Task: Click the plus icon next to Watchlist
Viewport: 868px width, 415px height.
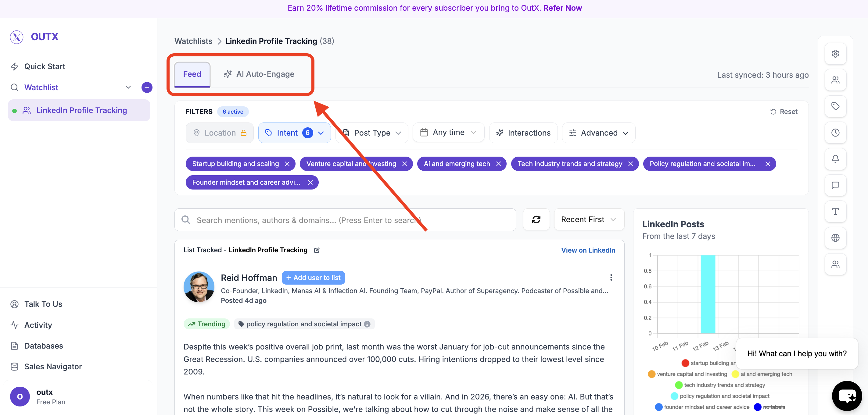Action: click(x=147, y=87)
